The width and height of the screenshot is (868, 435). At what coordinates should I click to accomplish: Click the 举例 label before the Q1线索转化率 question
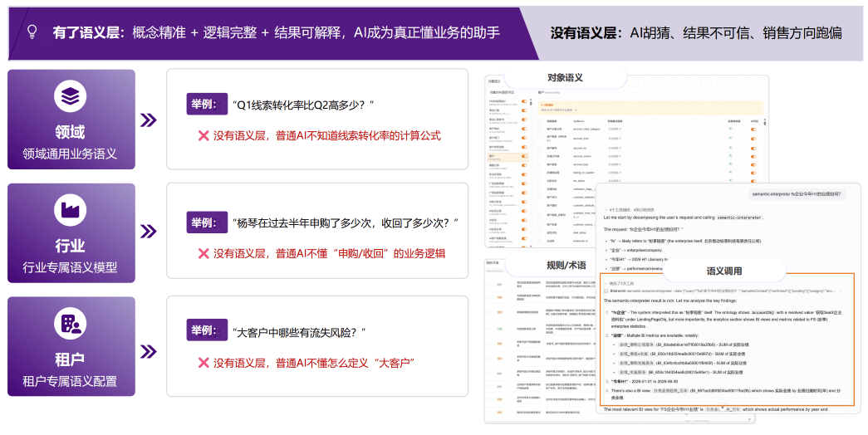coord(207,104)
